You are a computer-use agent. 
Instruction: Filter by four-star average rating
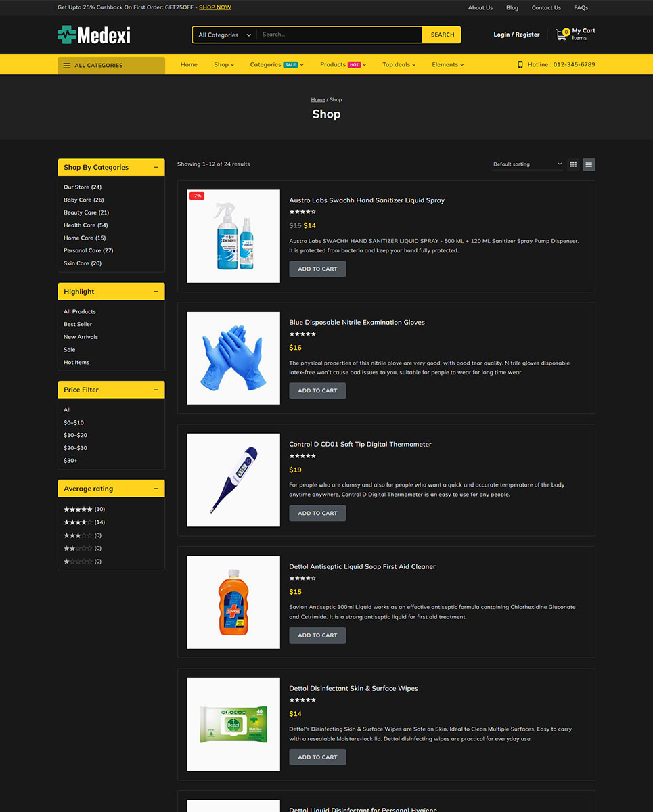click(x=78, y=522)
